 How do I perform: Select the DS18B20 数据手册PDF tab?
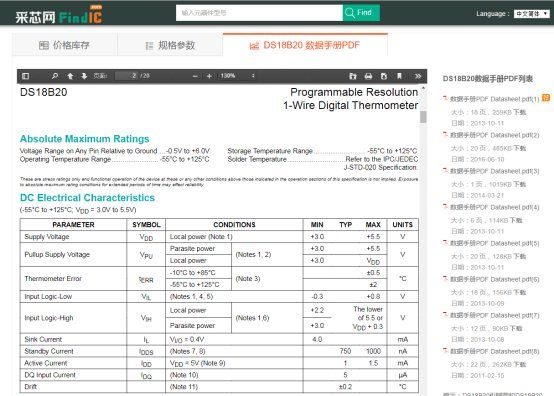point(305,45)
